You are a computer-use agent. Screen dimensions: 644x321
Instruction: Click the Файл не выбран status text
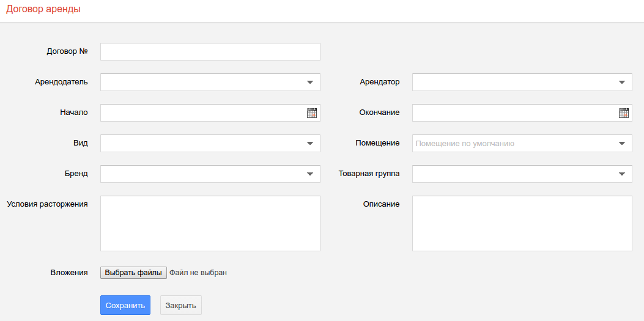(198, 273)
